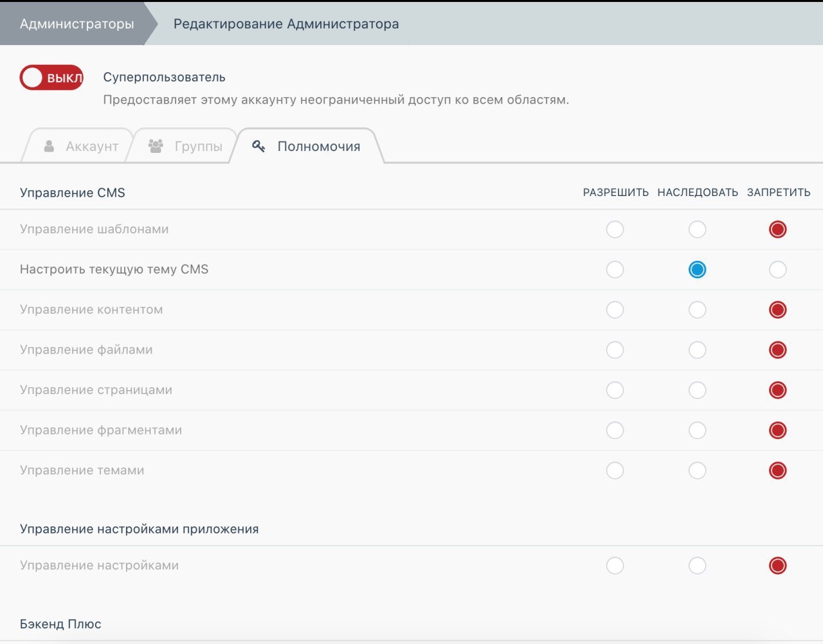The image size is (823, 644).
Task: Click the Управление страницами row label
Action: 96,390
